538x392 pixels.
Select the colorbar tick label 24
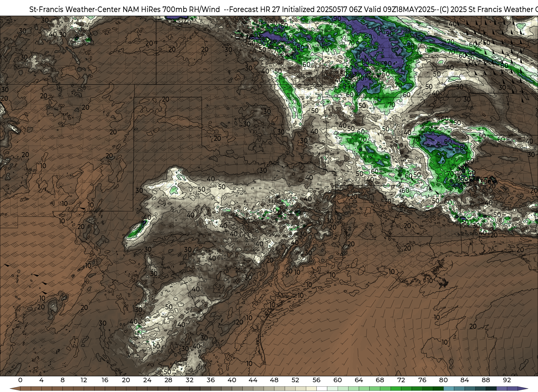[x=147, y=380]
